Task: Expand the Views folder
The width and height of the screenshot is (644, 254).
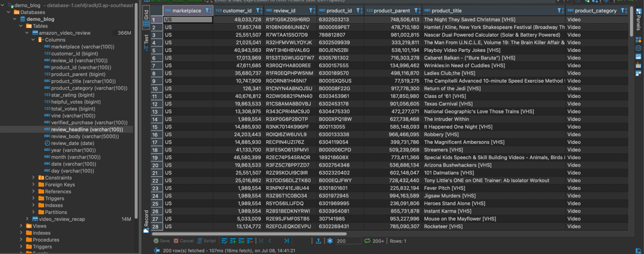Action: click(22, 226)
